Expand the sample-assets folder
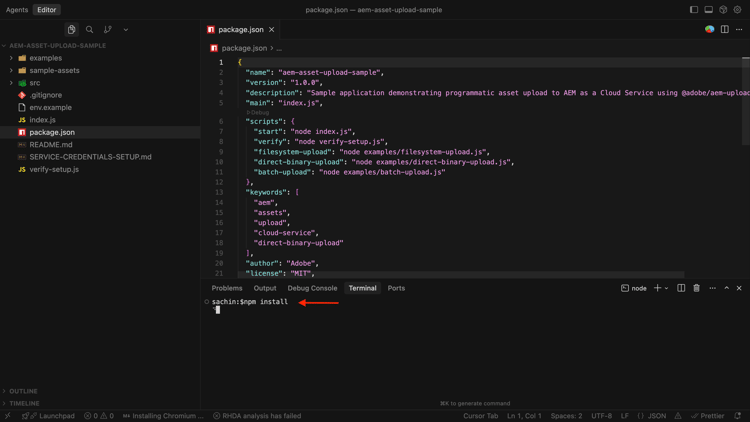 tap(54, 70)
